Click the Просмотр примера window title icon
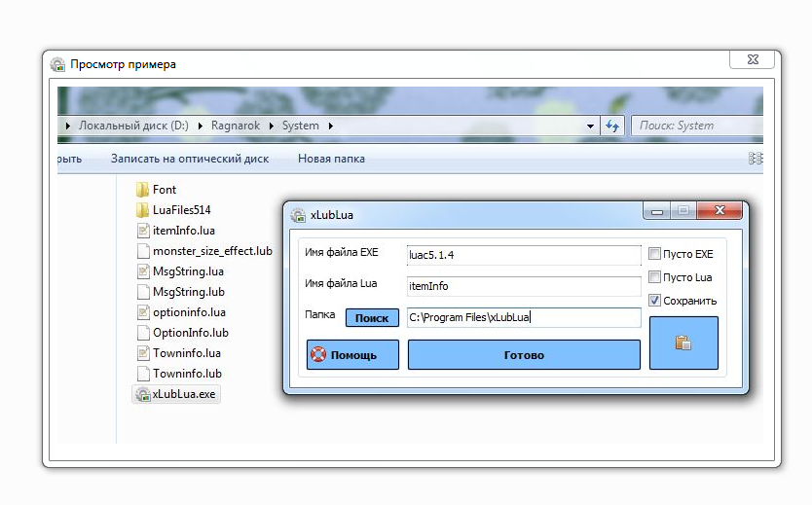812x505 pixels. click(x=57, y=64)
